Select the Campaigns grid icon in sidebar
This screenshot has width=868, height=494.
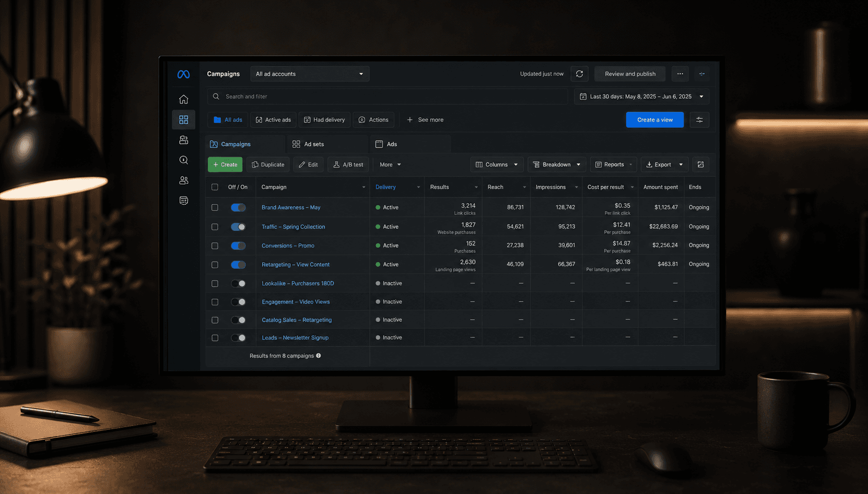183,120
